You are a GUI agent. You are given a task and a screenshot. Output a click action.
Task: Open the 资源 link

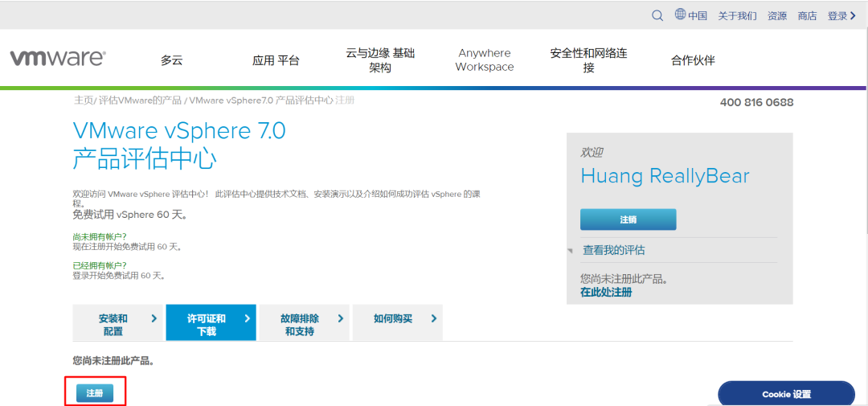[776, 16]
